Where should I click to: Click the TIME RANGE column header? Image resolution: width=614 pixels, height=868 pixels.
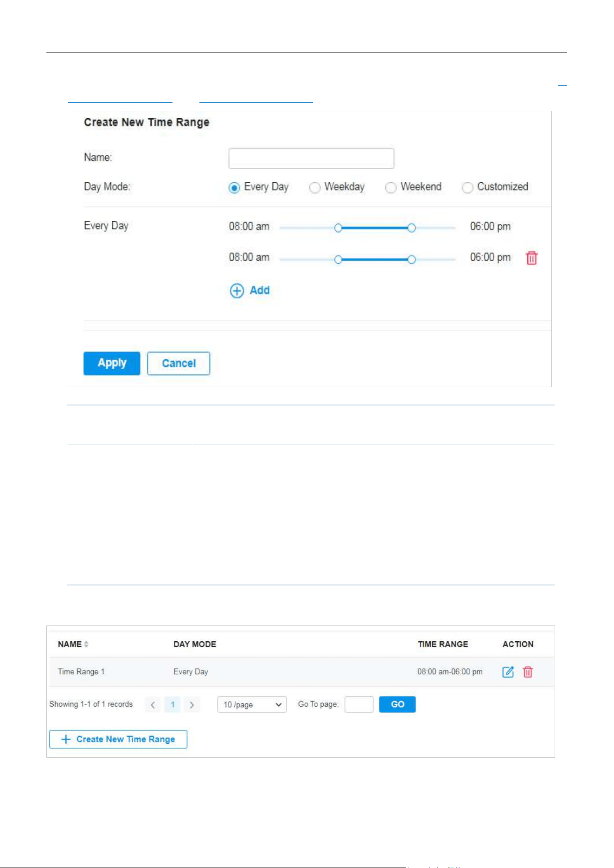443,644
